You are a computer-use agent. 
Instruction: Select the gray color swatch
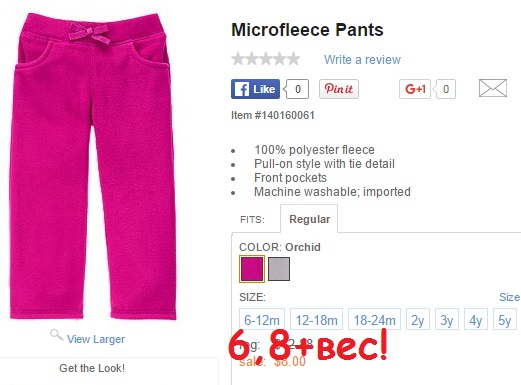(x=279, y=269)
